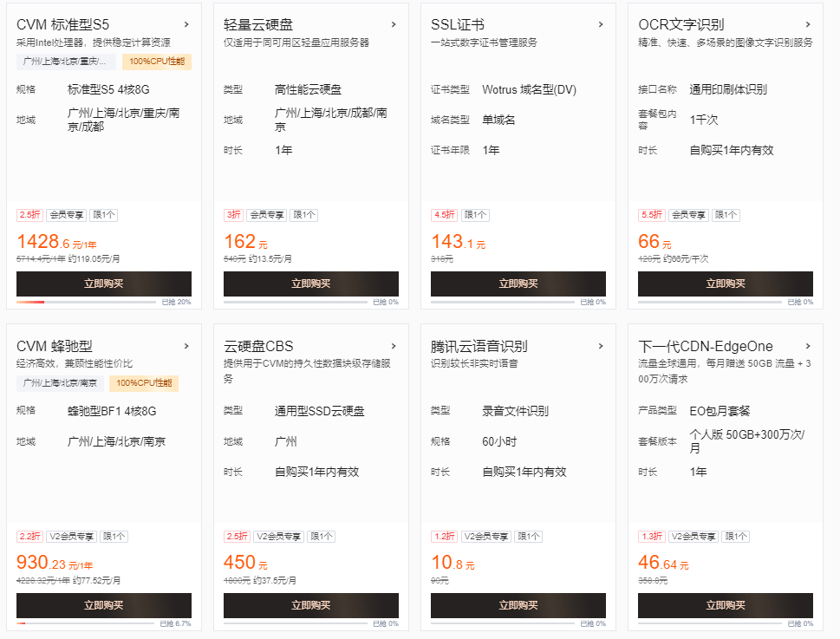Image resolution: width=840 pixels, height=639 pixels.
Task: Open the 云硬盘CBS card arrow
Action: coord(394,346)
